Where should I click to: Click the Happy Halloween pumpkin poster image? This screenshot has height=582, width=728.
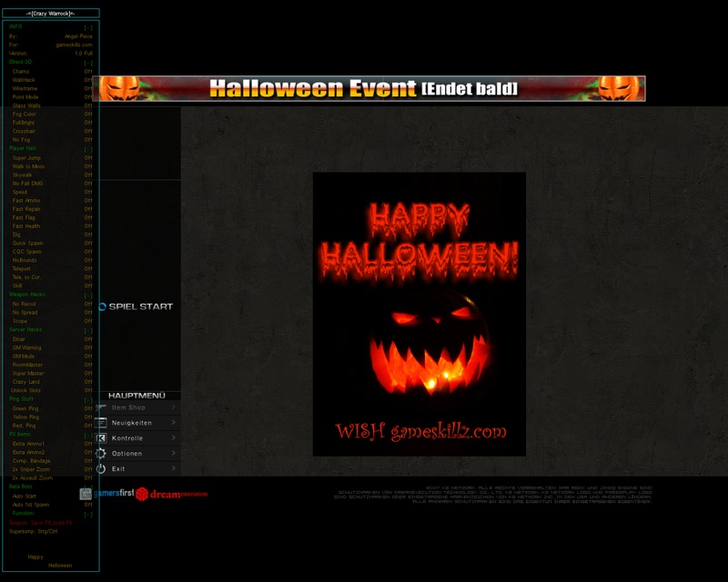coord(420,315)
